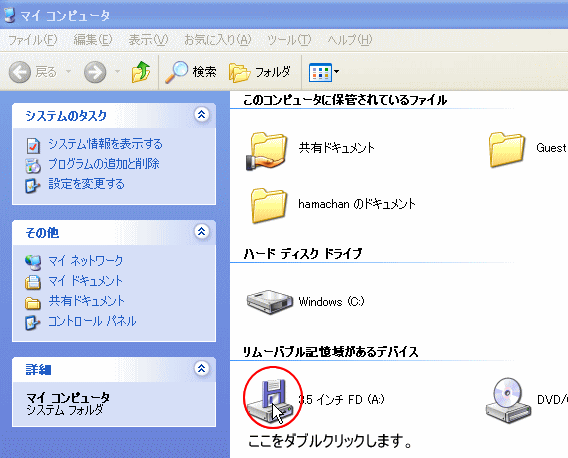Screen dimensions: 568x458
Task: Click the My Computer title bar icon
Action: pos(9,15)
